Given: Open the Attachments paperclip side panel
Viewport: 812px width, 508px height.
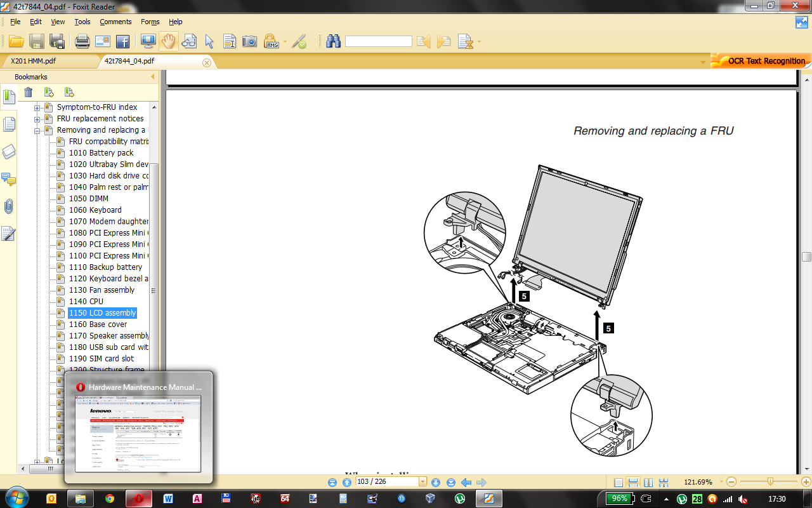Looking at the screenshot, I should (9, 206).
